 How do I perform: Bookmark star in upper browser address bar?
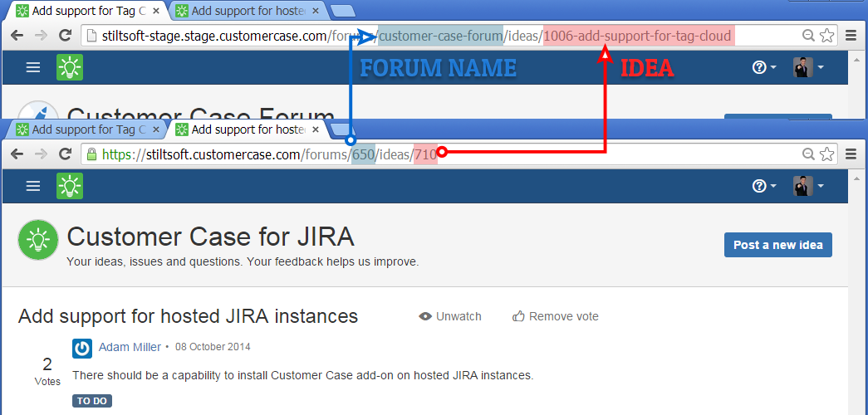pos(827,36)
